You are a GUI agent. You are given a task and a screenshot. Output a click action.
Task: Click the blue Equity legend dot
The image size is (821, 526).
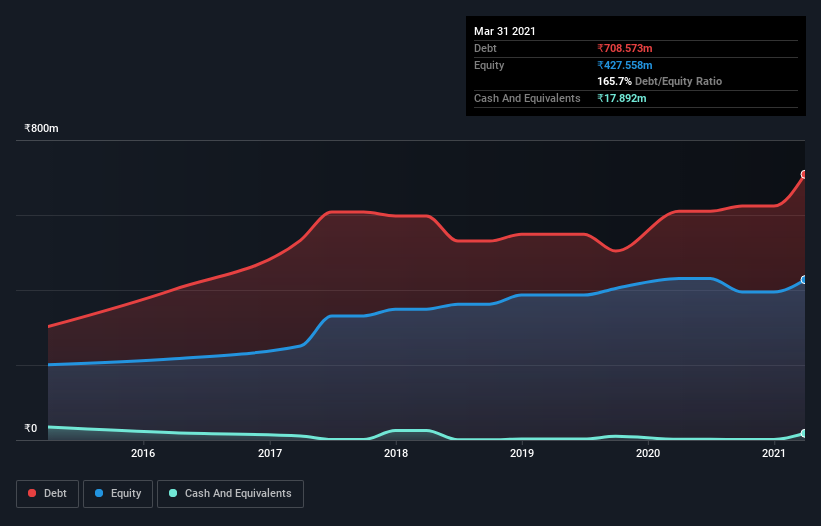click(x=99, y=493)
